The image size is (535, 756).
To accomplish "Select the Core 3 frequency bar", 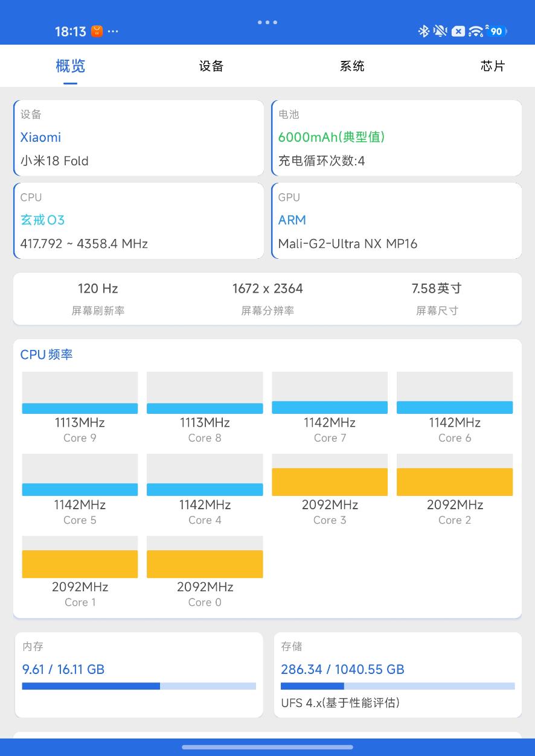I will 330,475.
